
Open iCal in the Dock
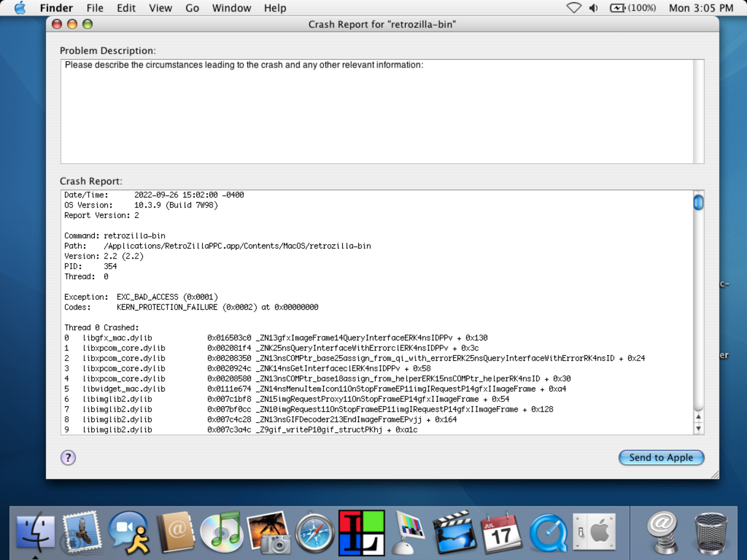[501, 532]
